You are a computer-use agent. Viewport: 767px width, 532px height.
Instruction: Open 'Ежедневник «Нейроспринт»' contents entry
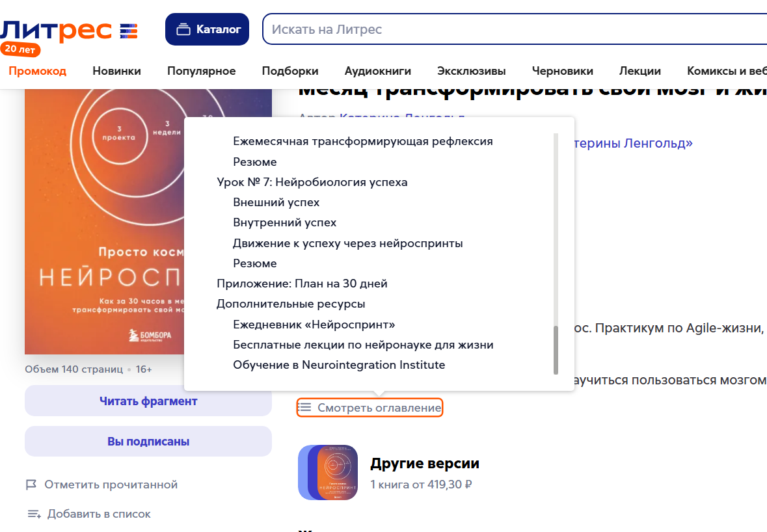tap(314, 325)
